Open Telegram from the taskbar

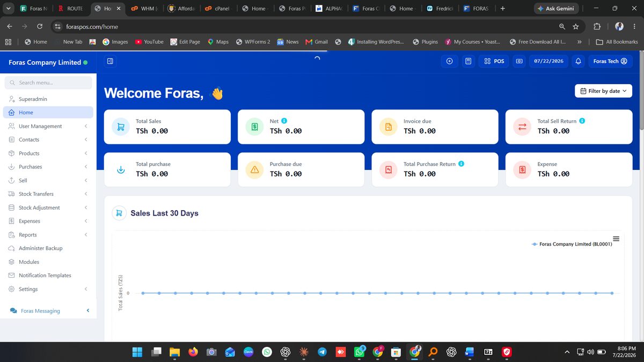pyautogui.click(x=322, y=352)
